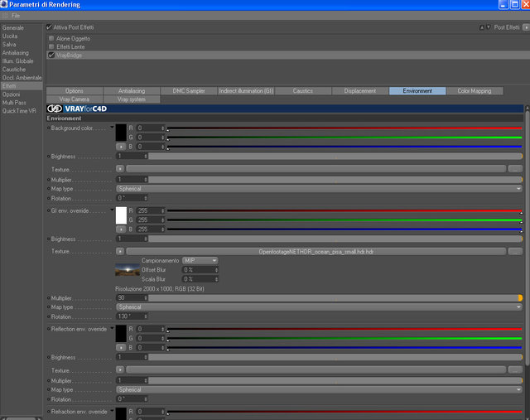
Task: Click the GI env. Multiplier value field showing 90
Action: (x=132, y=298)
